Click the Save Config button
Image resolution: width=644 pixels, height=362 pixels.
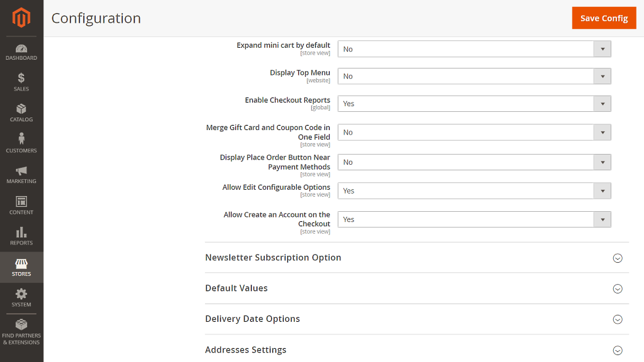click(604, 18)
